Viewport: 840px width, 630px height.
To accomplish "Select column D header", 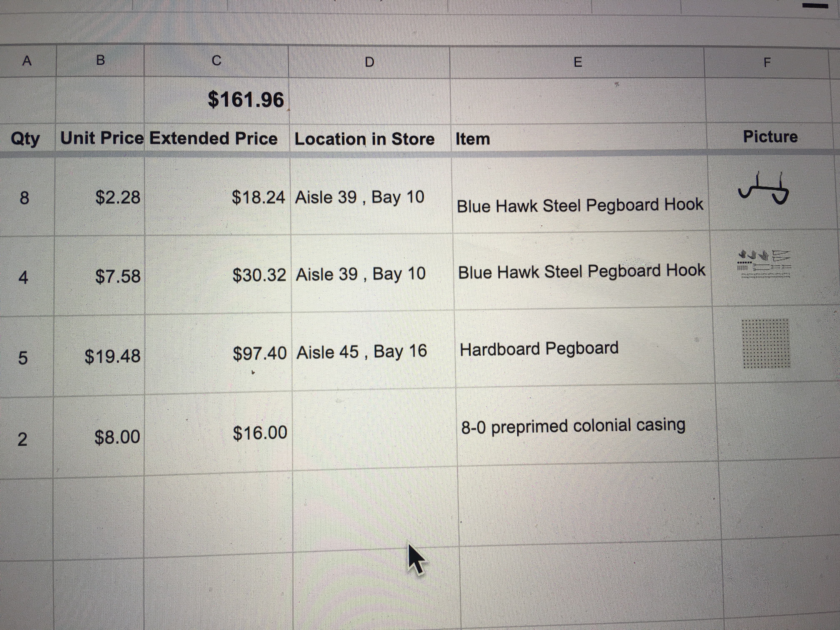I will coord(369,62).
